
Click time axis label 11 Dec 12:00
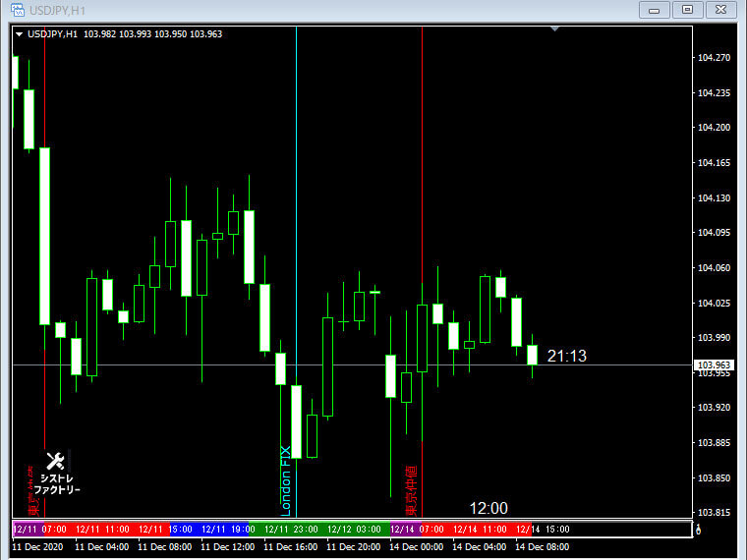coord(227,546)
